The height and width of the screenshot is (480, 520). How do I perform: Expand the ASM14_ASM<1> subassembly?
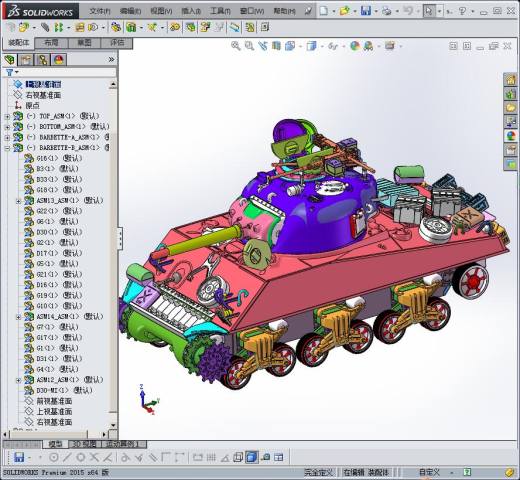(x=19, y=317)
